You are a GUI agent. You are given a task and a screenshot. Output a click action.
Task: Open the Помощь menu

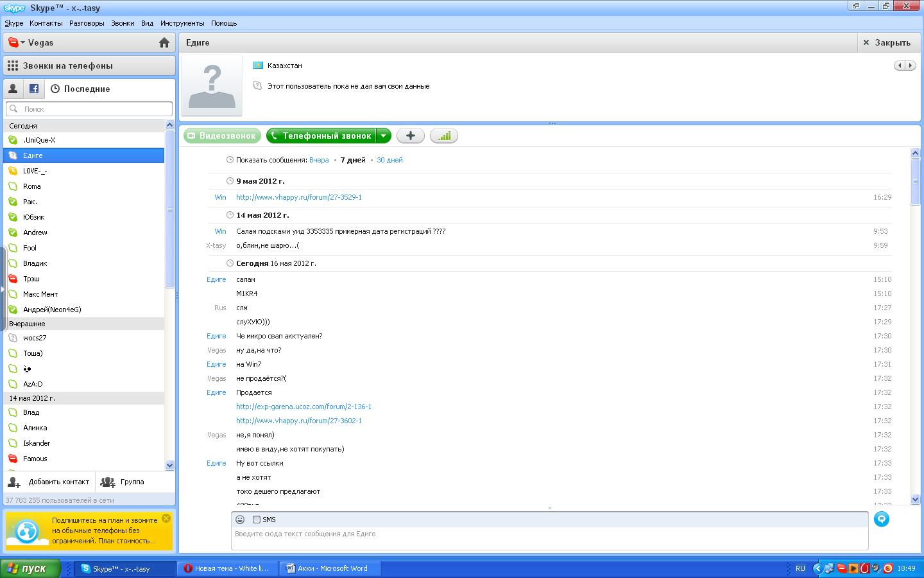point(224,23)
